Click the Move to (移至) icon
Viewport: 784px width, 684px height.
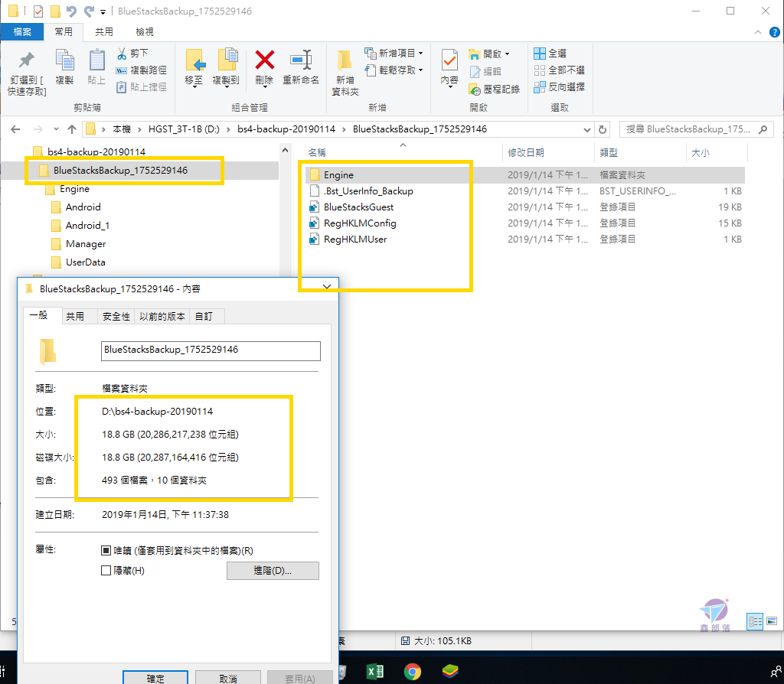tap(194, 61)
